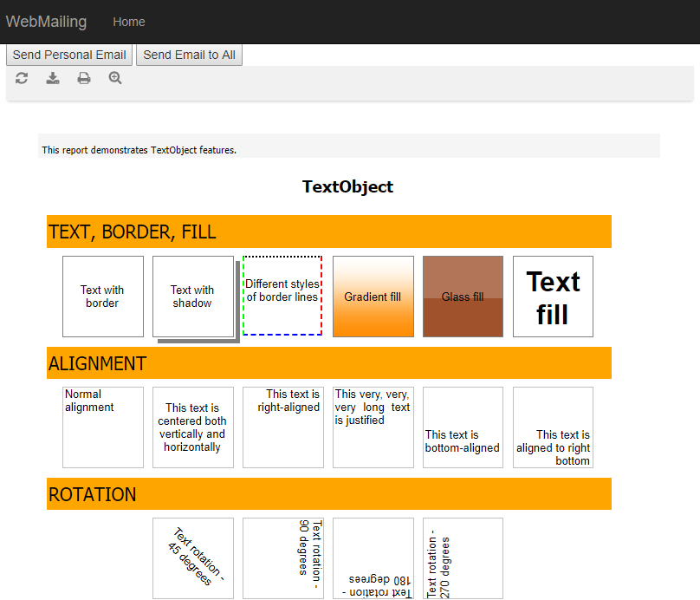Click the report description text line

pos(139,150)
